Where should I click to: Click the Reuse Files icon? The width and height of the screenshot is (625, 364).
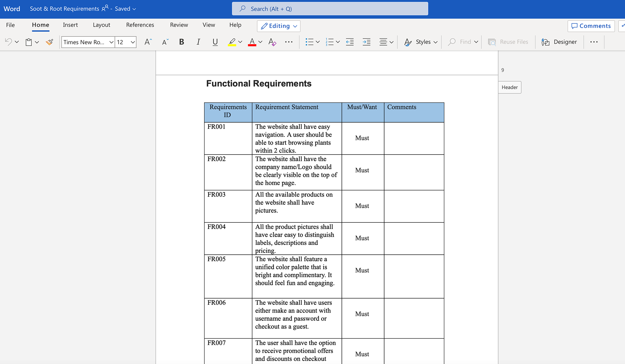pos(492,42)
